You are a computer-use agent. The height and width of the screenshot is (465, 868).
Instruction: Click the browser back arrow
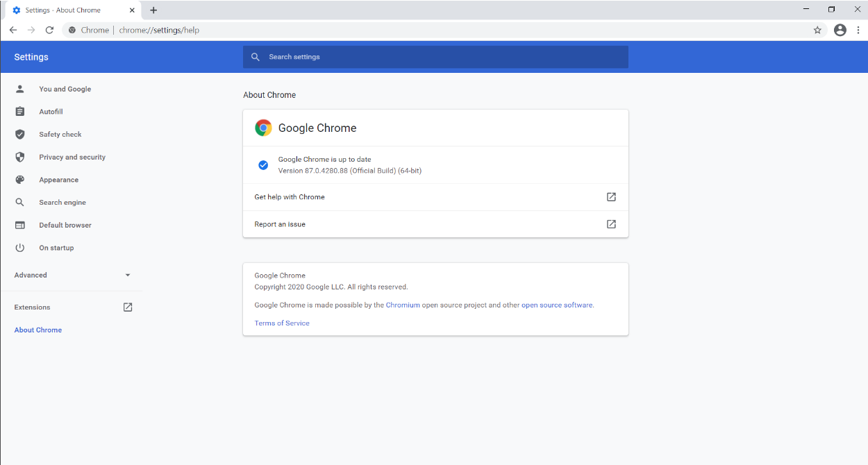(12, 30)
